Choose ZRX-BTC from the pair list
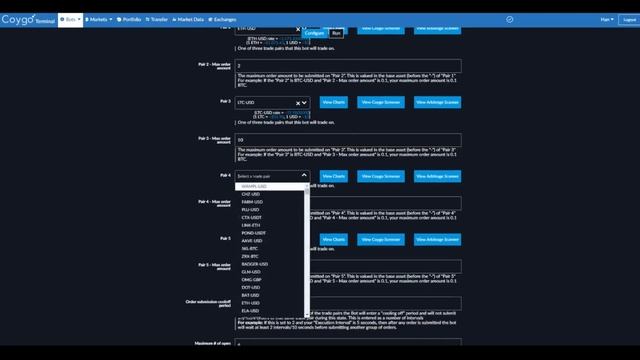 270,256
